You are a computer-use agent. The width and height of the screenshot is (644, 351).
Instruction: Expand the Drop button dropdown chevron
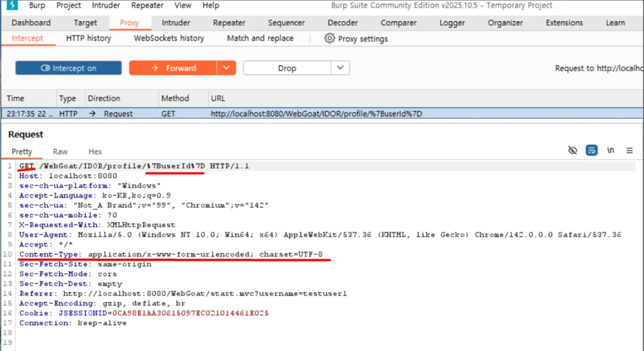[340, 68]
